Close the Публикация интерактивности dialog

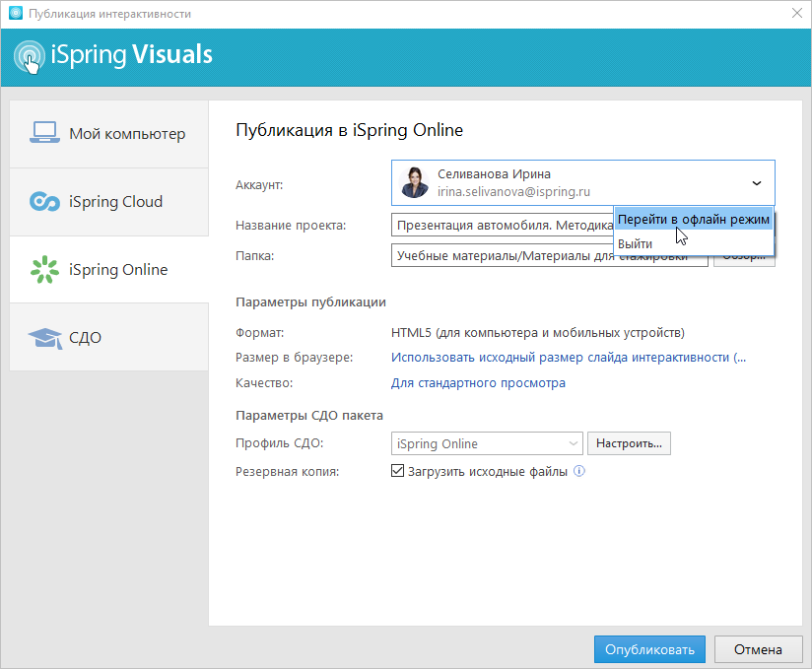(797, 14)
